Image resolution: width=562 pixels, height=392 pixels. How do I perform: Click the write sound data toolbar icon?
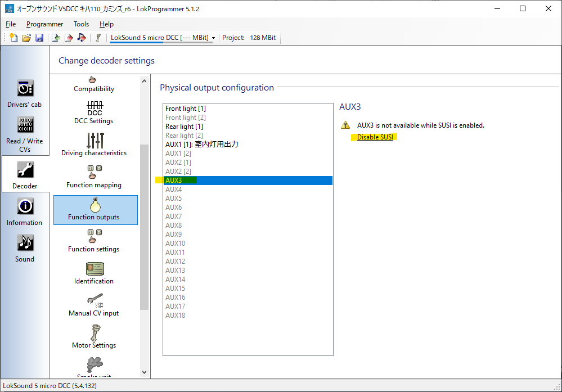(x=82, y=38)
